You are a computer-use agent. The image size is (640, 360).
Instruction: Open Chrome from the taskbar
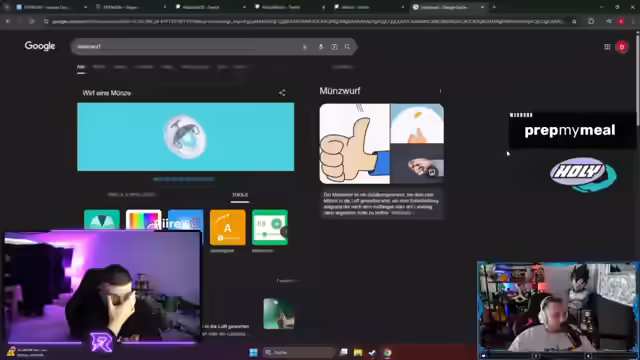pos(387,352)
